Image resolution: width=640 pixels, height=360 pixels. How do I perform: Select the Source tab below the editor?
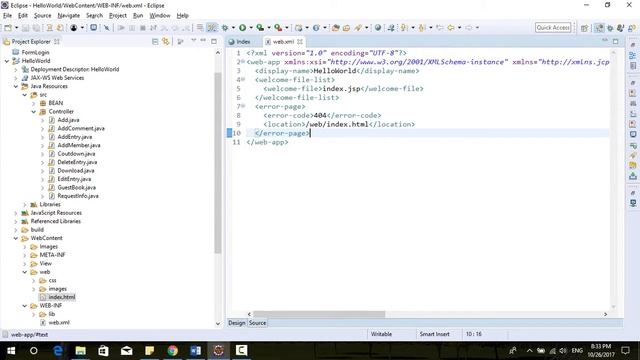pyautogui.click(x=258, y=323)
